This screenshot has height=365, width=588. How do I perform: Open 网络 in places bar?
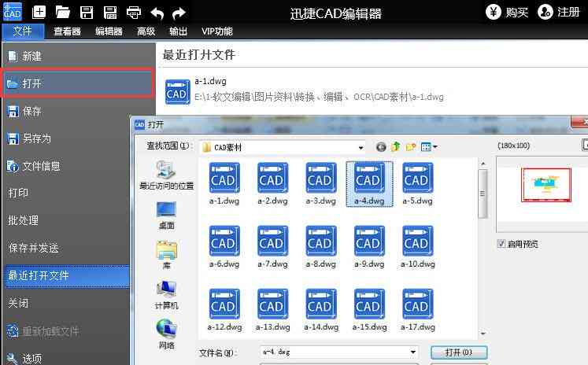pyautogui.click(x=166, y=334)
